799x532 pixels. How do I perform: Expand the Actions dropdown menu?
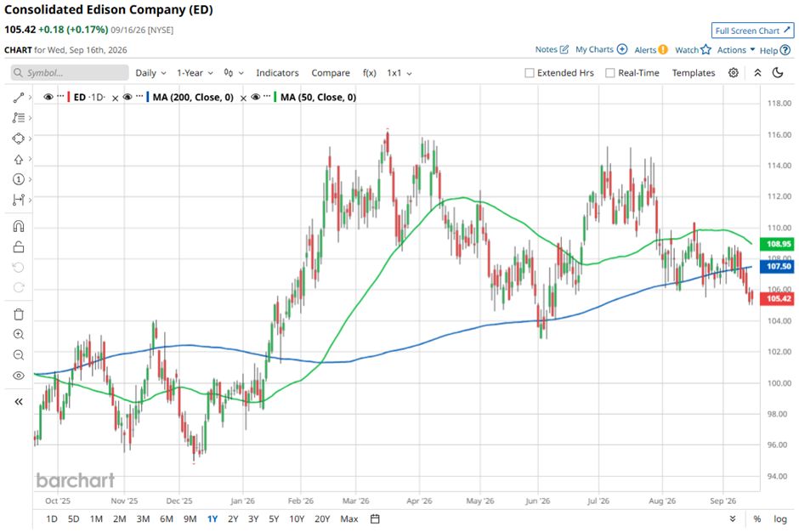pos(736,50)
